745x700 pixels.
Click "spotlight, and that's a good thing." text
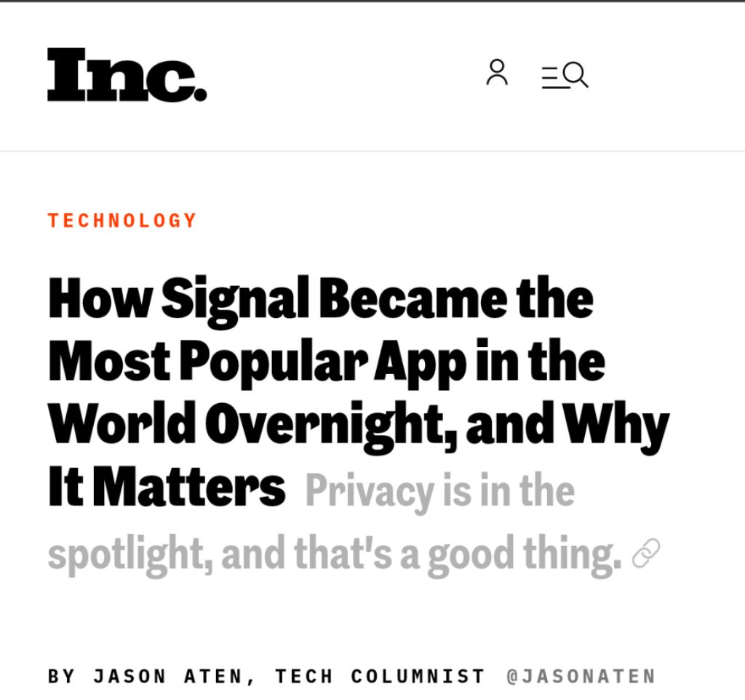(335, 554)
